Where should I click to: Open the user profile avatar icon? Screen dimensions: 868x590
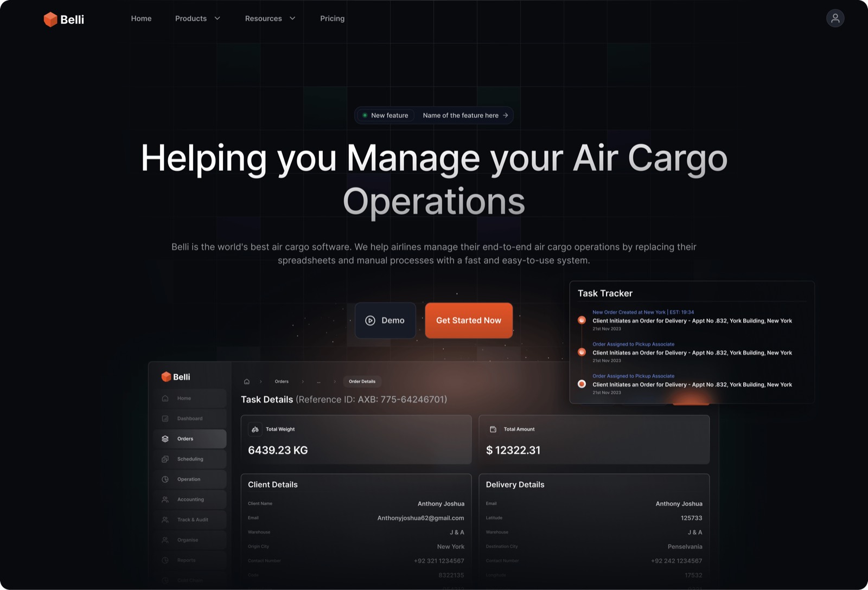point(835,18)
